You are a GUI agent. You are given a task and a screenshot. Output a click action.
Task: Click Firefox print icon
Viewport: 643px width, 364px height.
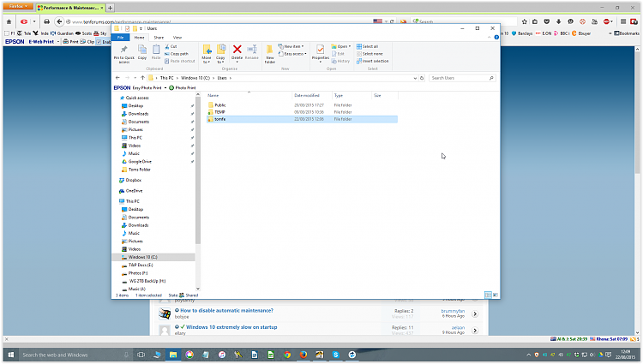coord(47,21)
